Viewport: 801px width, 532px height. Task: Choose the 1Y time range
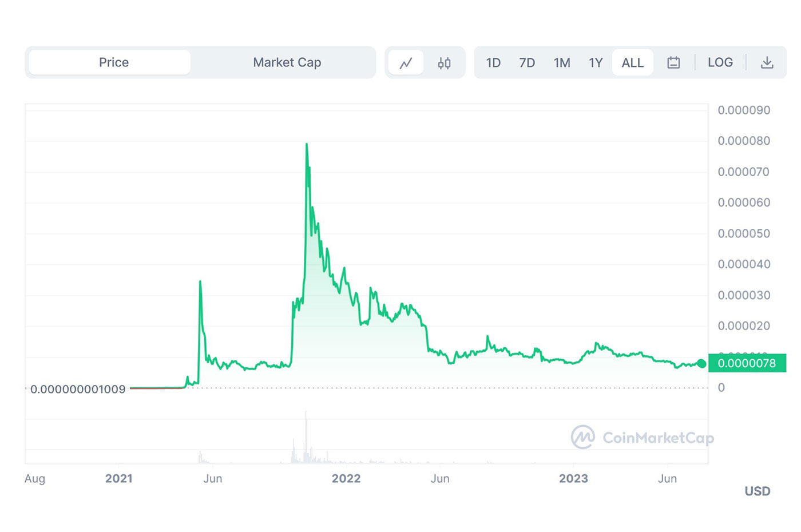(x=596, y=63)
